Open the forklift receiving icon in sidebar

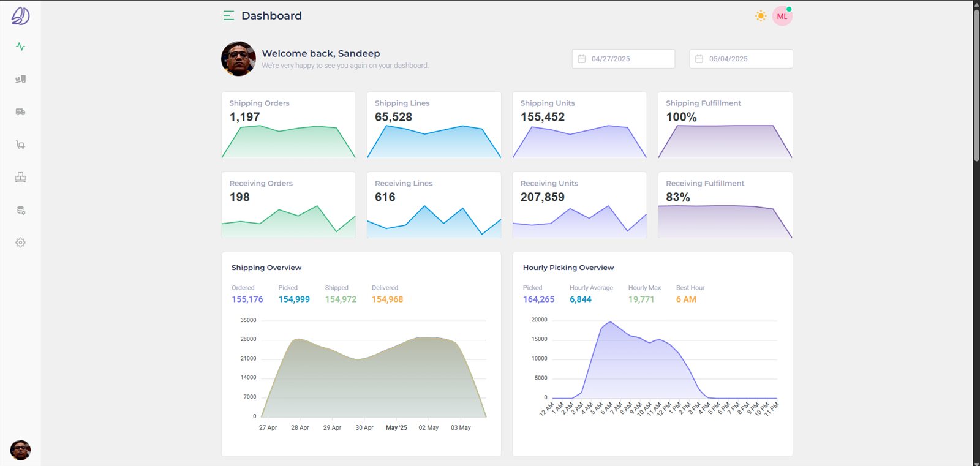pos(20,79)
